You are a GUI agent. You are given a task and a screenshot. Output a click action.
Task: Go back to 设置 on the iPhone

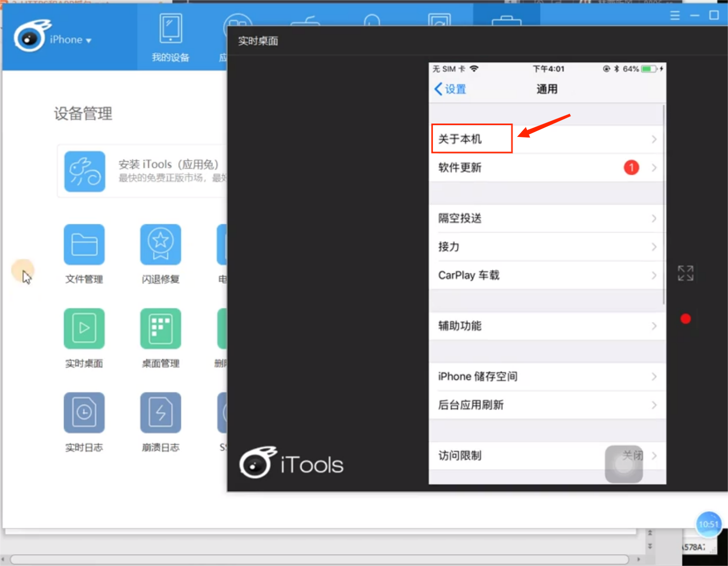[x=450, y=89]
